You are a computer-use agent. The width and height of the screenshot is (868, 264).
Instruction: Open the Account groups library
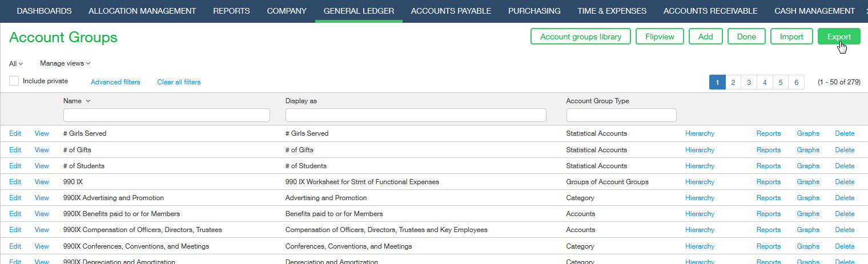point(580,36)
